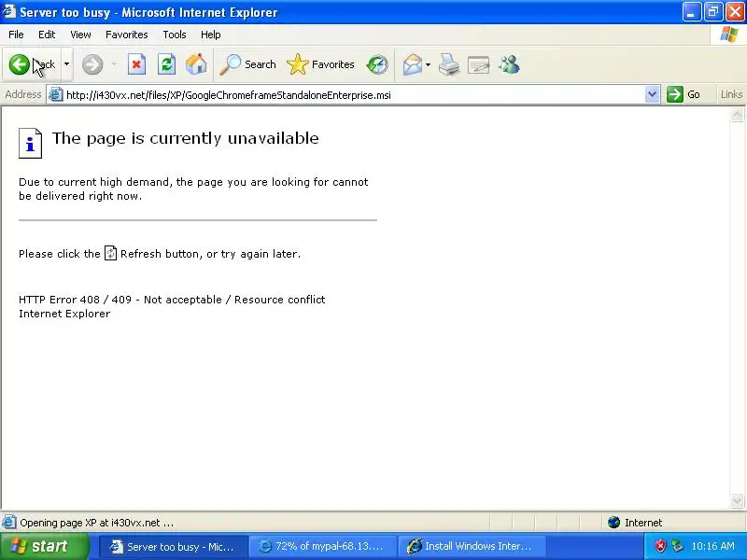747x560 pixels.
Task: Click the address bar URL field
Action: pos(353,95)
